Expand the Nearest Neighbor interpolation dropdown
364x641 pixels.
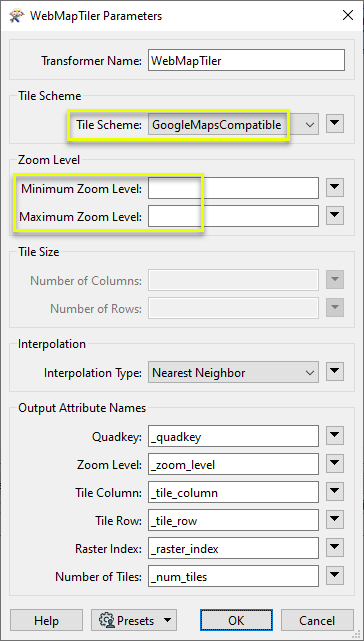(x=233, y=372)
